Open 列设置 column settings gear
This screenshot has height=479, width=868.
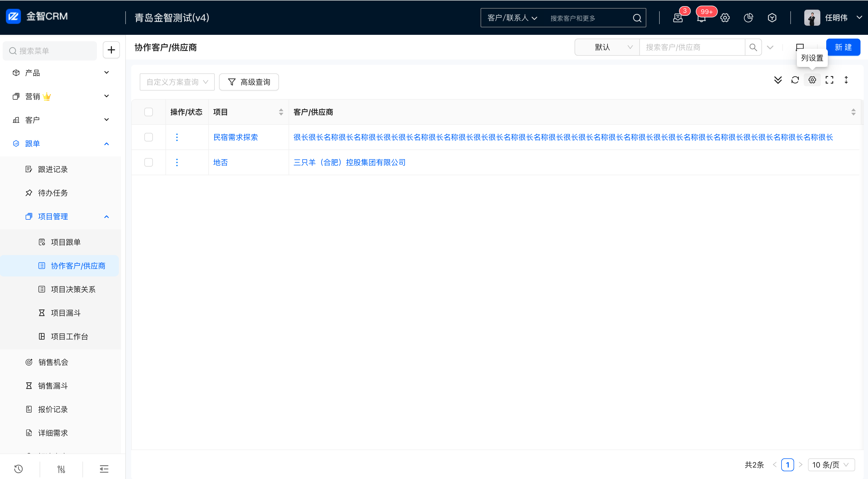[x=812, y=80]
